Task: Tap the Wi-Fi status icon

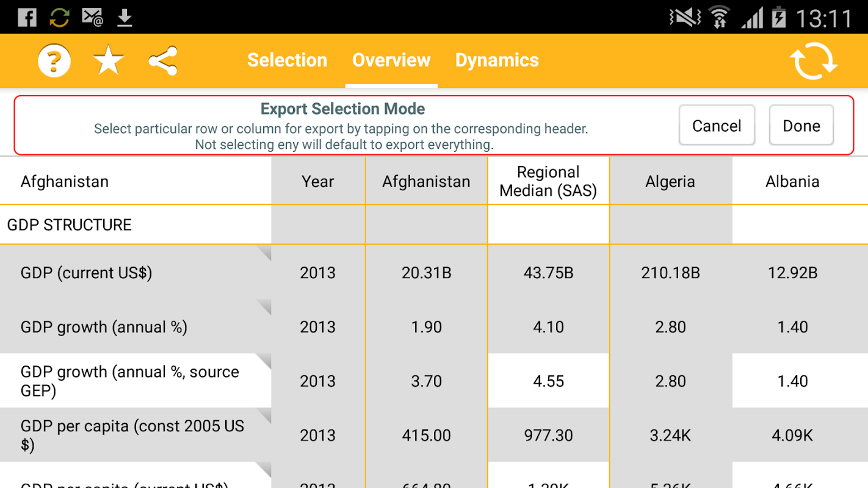Action: tap(720, 17)
